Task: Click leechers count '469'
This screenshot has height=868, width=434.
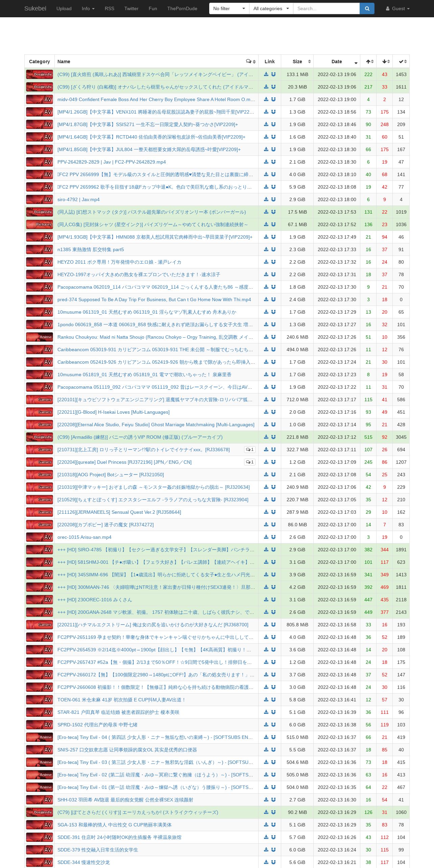Action: pos(385,587)
